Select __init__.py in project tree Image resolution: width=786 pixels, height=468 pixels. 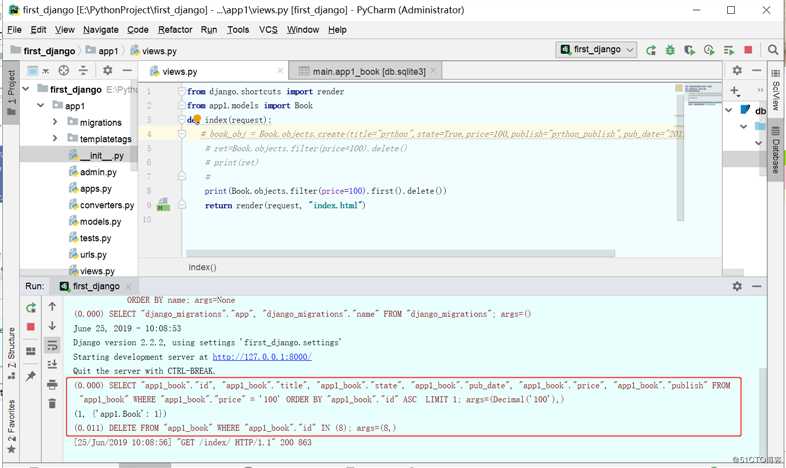coord(79,155)
